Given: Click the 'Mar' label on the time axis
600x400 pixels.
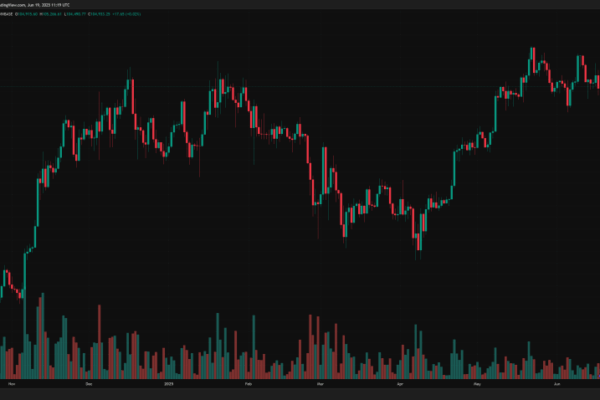Looking at the screenshot, I should point(320,384).
